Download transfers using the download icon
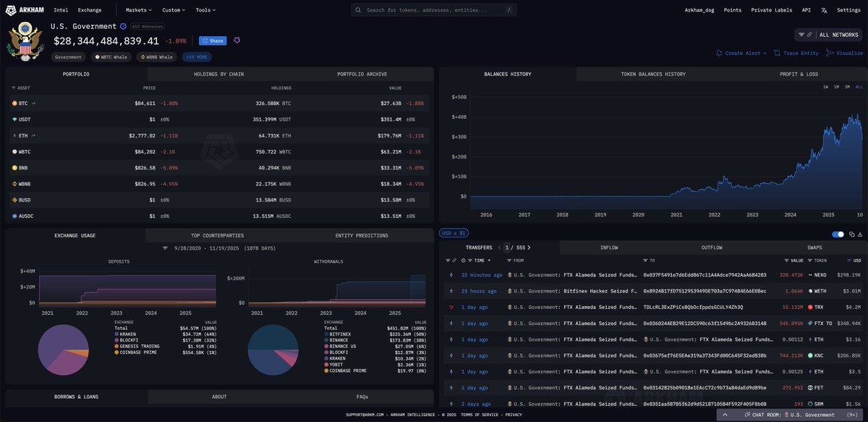 coord(860,234)
